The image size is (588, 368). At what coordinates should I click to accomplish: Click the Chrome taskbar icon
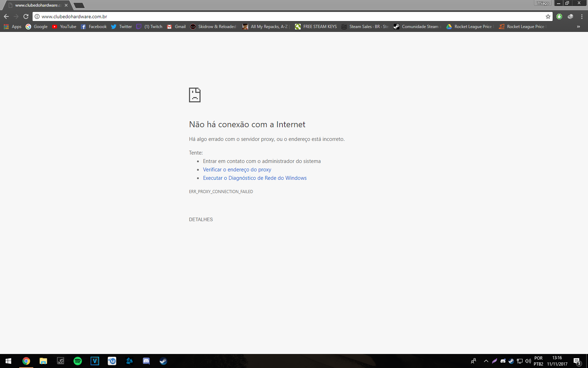(x=26, y=361)
